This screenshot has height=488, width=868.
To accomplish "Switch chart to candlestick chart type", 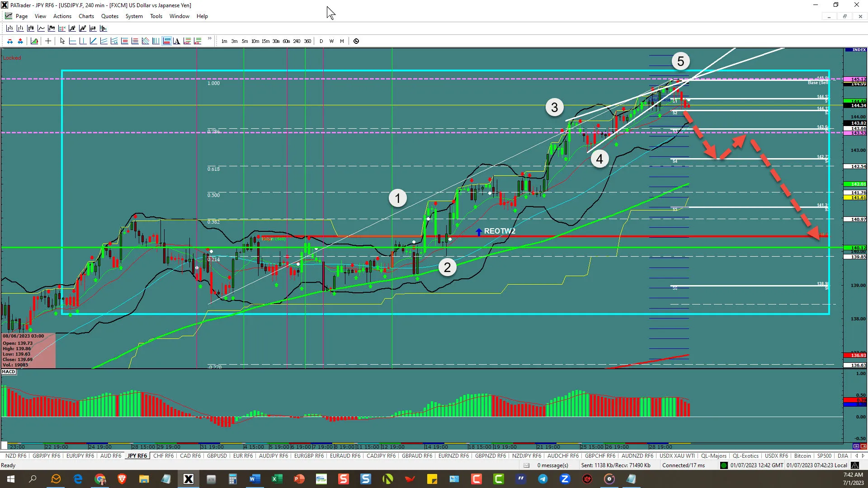I will (30, 28).
